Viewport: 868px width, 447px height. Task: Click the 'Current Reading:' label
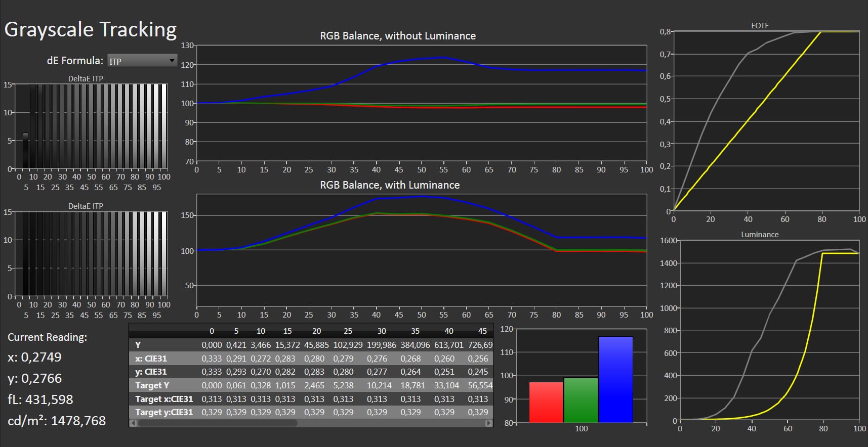point(47,337)
